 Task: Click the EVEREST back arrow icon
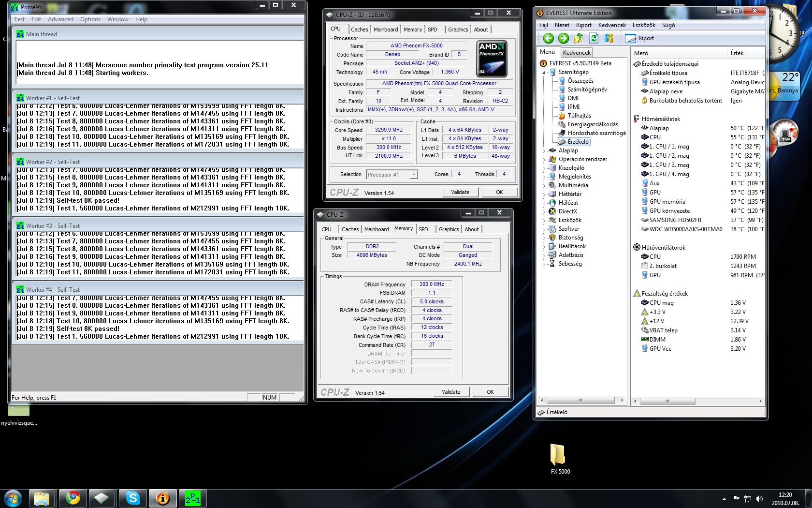[548, 38]
